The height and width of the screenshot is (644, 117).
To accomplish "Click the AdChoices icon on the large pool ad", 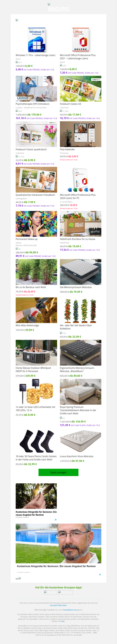I will click(x=100, y=574).
